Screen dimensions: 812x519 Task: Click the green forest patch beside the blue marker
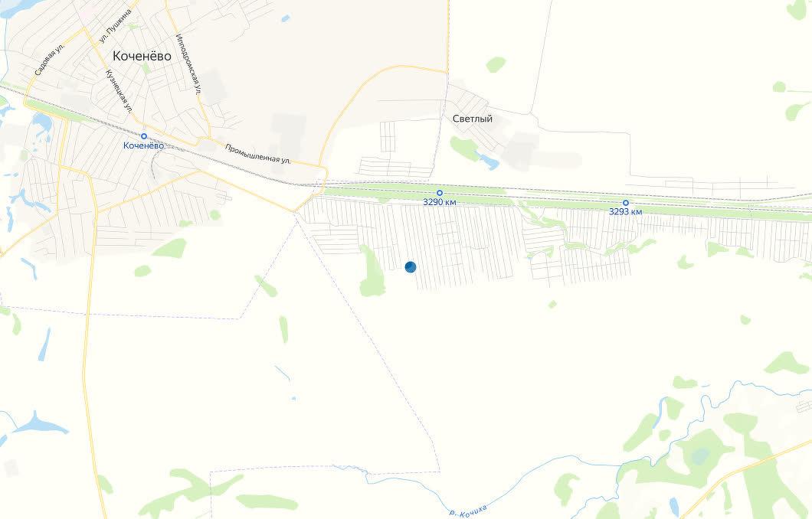372,273
